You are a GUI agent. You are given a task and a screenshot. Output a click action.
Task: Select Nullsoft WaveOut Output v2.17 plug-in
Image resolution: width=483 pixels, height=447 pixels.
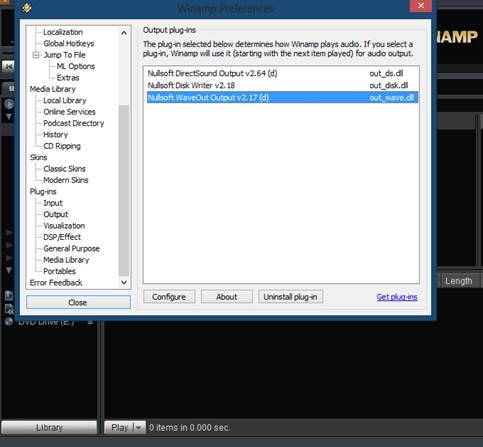coord(282,97)
